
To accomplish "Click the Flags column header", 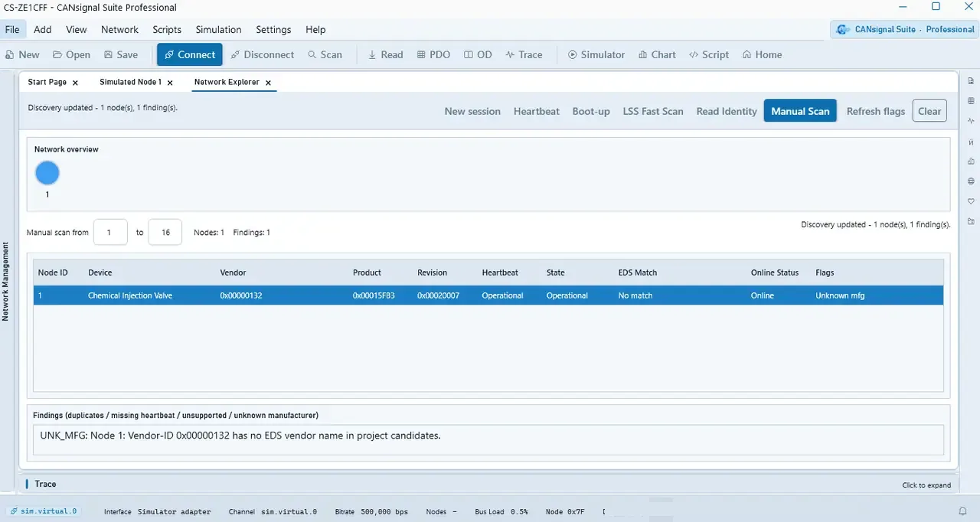I will (x=825, y=272).
